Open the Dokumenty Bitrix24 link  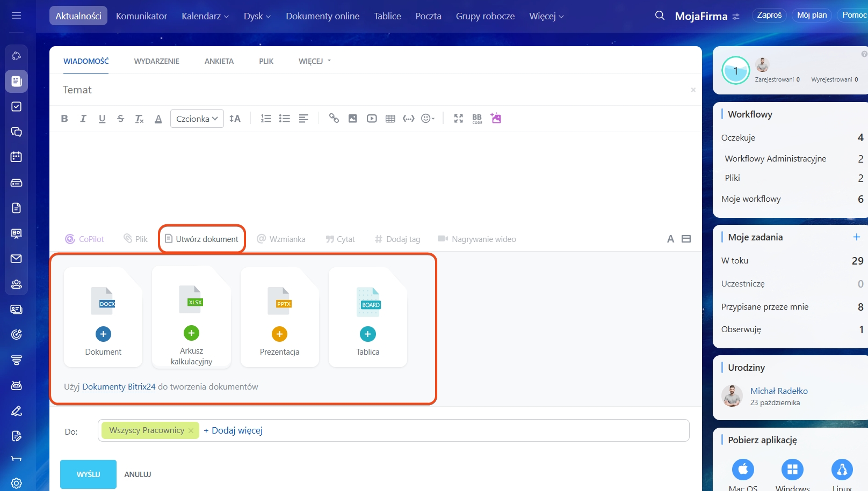click(119, 386)
